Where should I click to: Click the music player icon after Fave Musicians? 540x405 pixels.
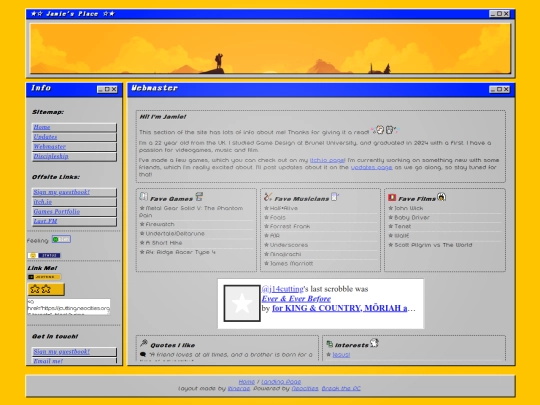[x=334, y=197]
